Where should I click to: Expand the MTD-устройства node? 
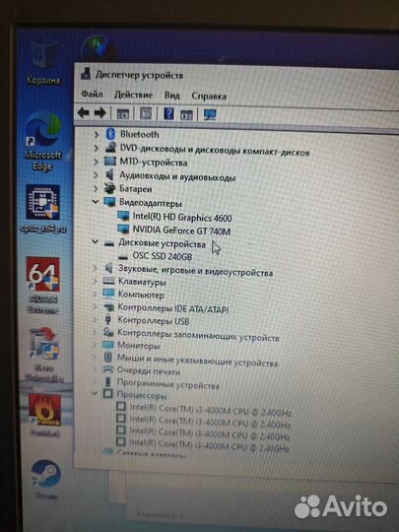point(97,162)
